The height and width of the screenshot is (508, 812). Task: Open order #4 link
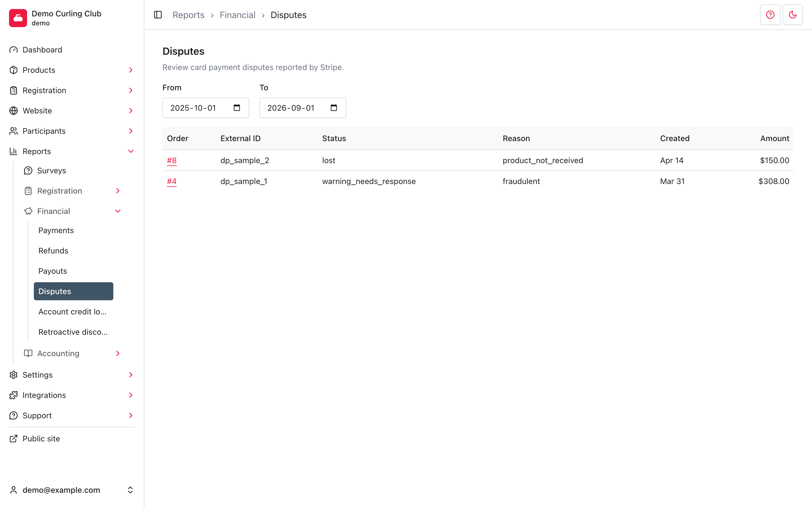click(x=172, y=181)
